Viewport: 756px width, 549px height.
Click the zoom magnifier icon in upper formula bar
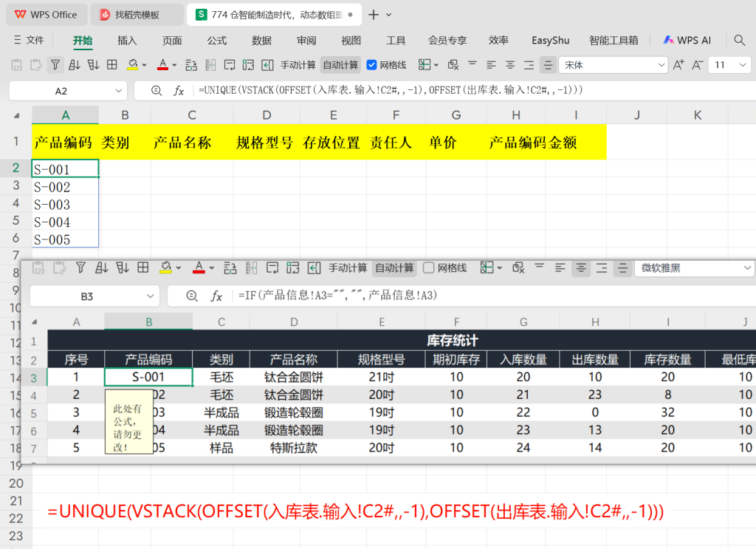pos(157,91)
